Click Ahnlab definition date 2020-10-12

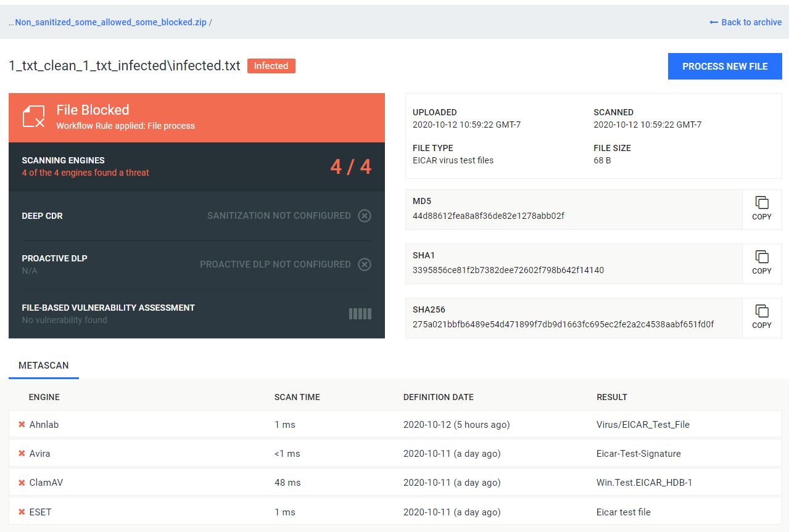(456, 425)
